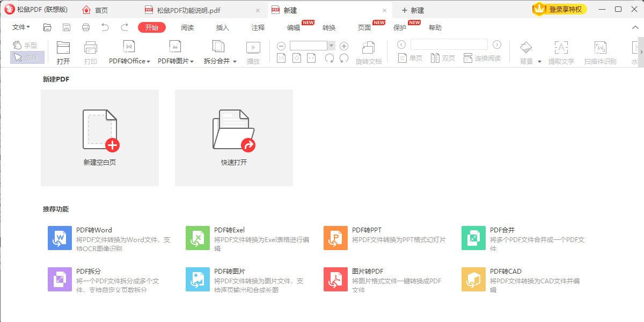Enable 双页 two-page view
The image size is (644, 322).
click(443, 58)
